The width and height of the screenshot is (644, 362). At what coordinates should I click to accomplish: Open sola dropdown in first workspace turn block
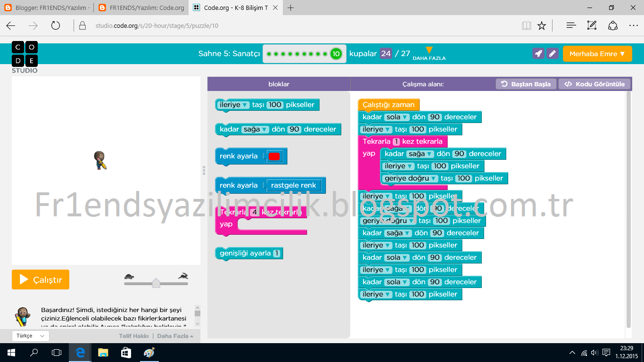397,117
